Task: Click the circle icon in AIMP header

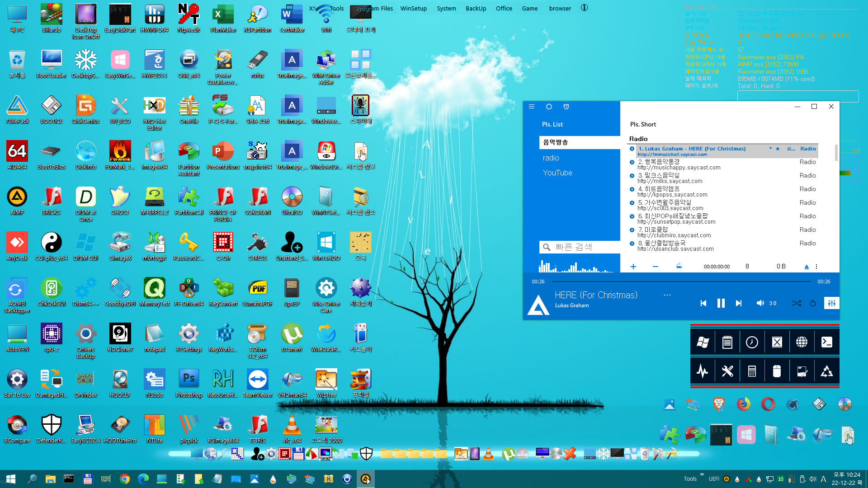Action: pyautogui.click(x=549, y=107)
